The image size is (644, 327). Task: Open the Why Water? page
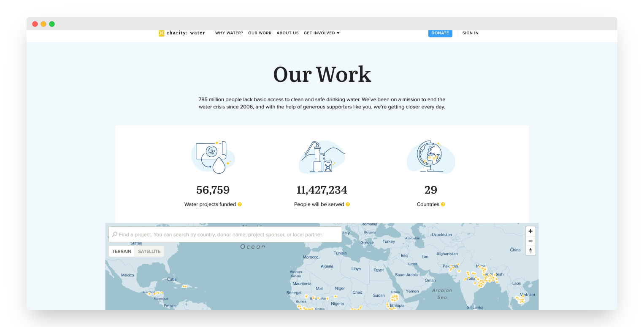point(229,33)
